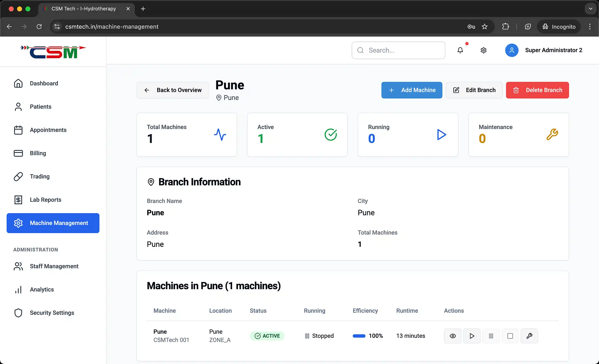Viewport: 599px width, 364px height.
Task: Select the CSM Tech - I-Hydrotherapy tab
Action: [86, 9]
